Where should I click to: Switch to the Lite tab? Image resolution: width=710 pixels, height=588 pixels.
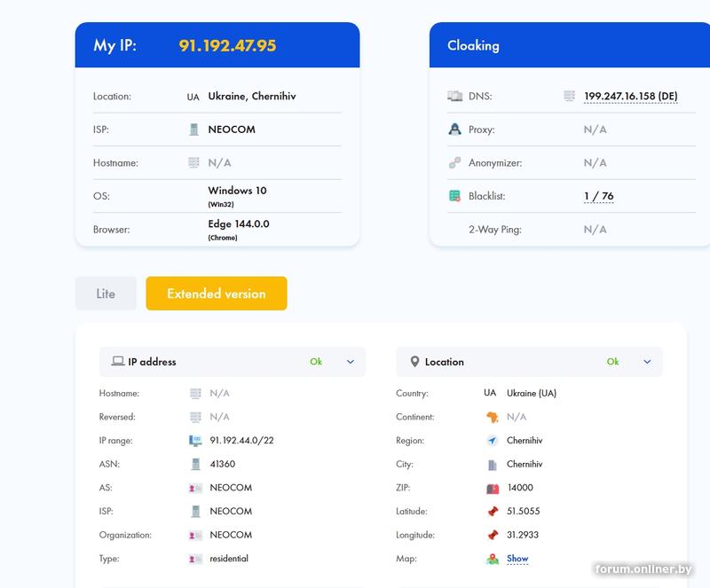pyautogui.click(x=106, y=294)
